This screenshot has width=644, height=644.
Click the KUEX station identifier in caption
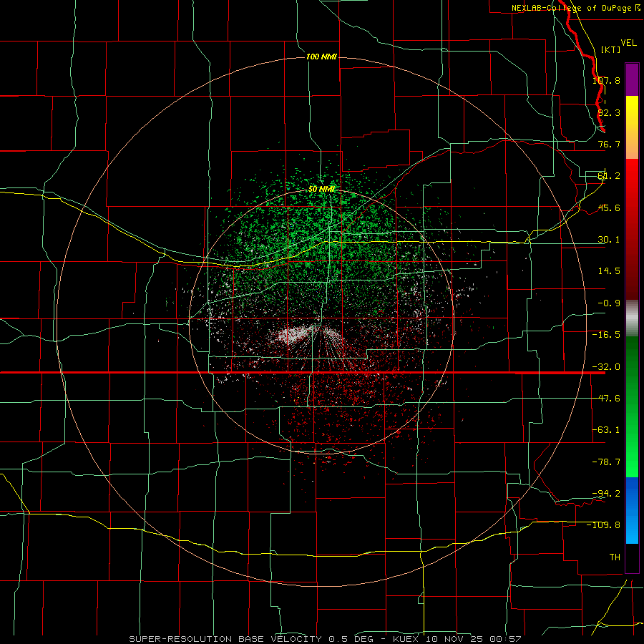tap(406, 639)
